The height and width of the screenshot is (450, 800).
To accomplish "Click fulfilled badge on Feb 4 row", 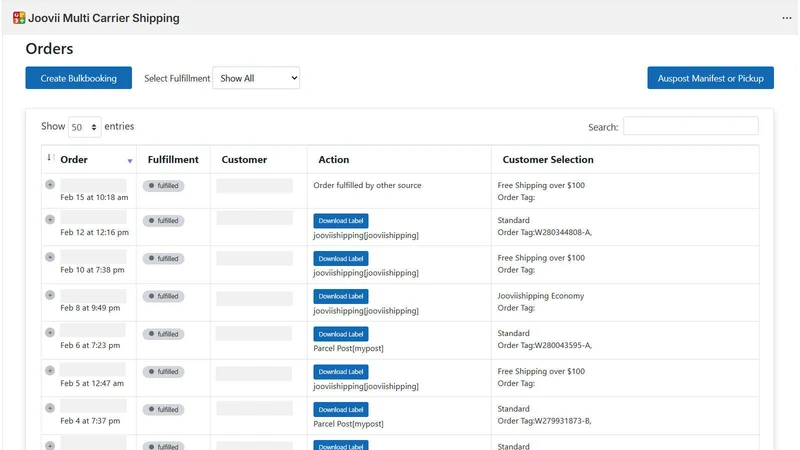I will (163, 410).
